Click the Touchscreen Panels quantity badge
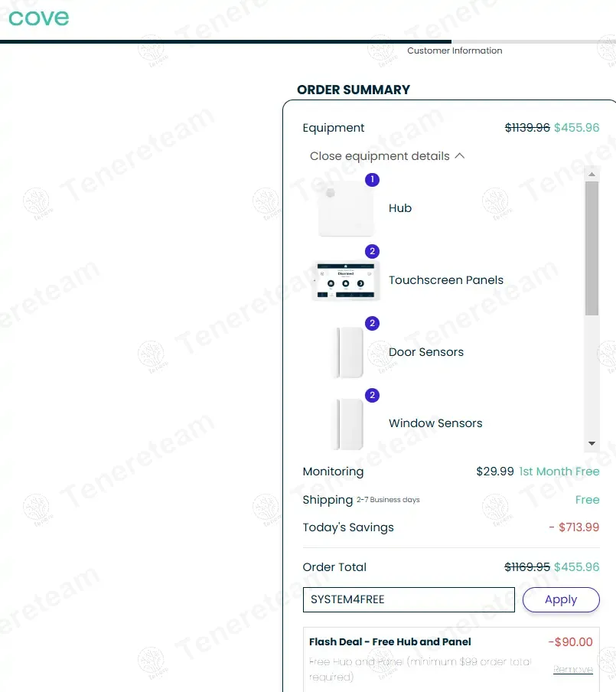Viewport: 616px width, 692px height. pos(373,252)
